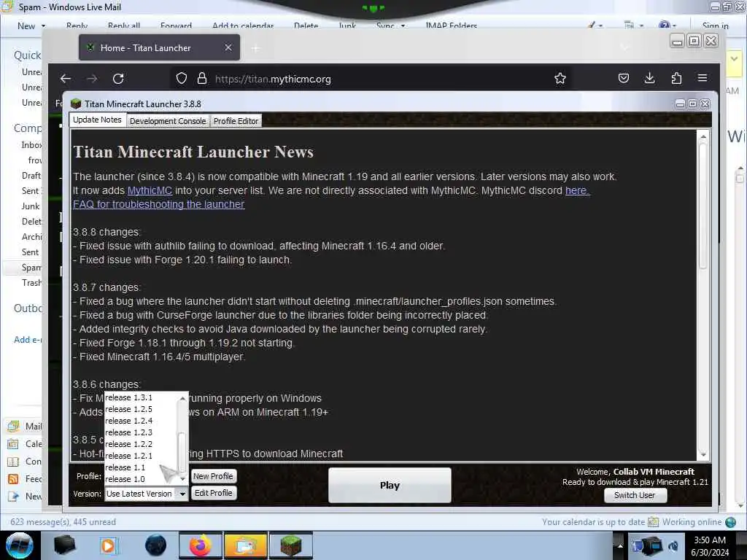The image size is (747, 560).
Task: Open Contacts icon in Live Mail sidebar
Action: (13, 462)
